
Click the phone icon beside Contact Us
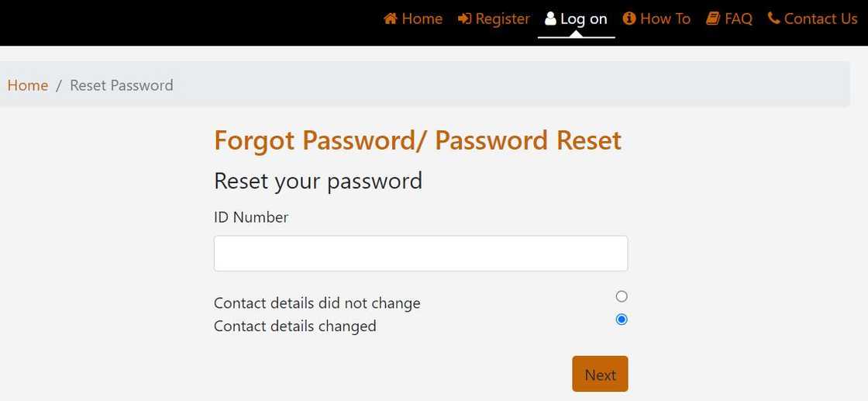[x=773, y=19]
